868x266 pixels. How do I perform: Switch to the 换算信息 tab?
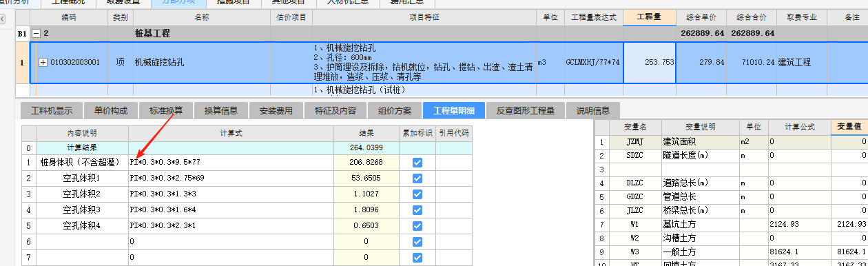point(221,110)
